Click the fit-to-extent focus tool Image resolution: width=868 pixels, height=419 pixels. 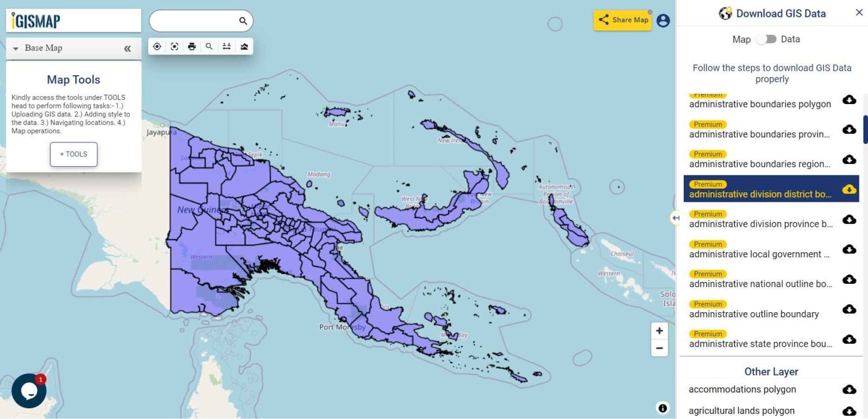(x=174, y=46)
